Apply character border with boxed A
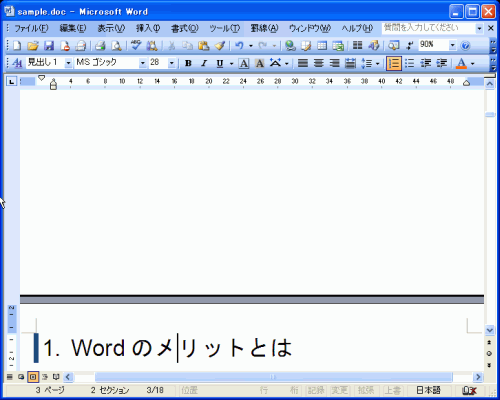This screenshot has width=500, height=400. coord(244,63)
